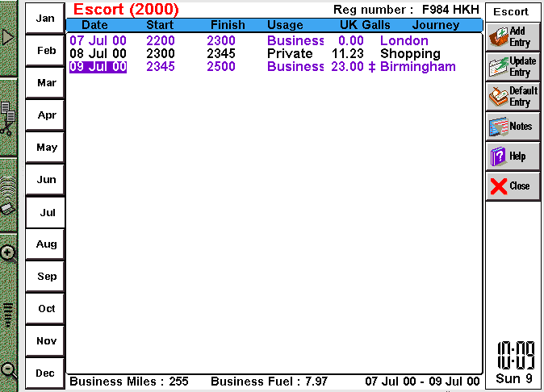Click the 07 Jul 00 - 09 Jul 00 date range

point(422,382)
